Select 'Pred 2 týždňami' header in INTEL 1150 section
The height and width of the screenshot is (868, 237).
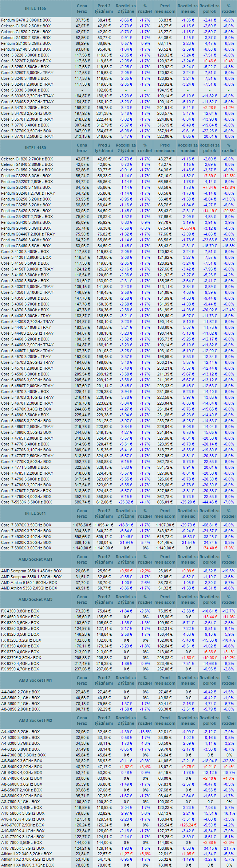(104, 148)
